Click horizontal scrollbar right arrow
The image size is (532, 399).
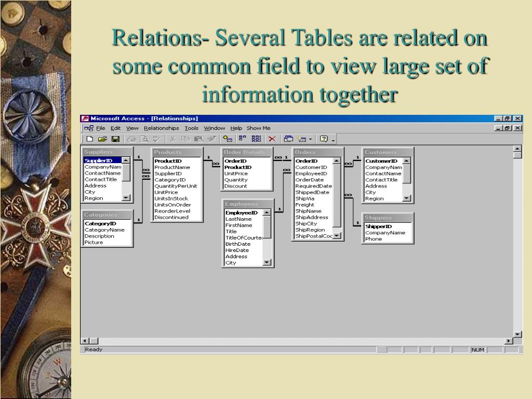[509, 341]
